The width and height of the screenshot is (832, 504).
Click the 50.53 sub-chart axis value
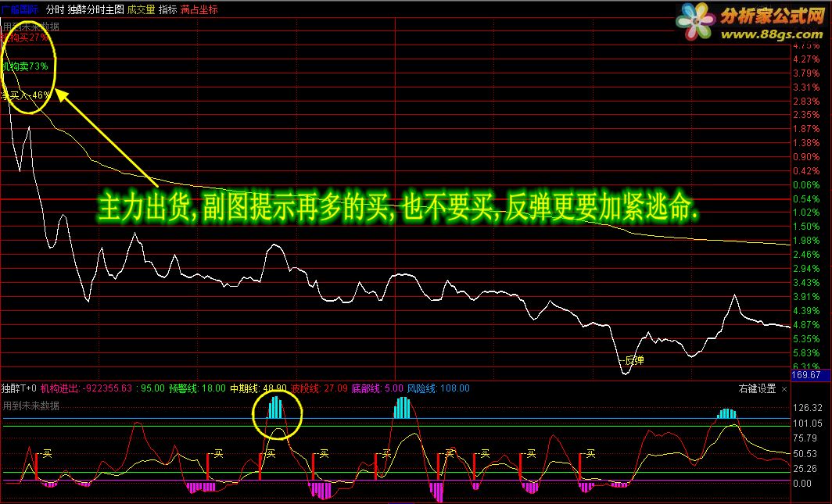pyautogui.click(x=805, y=453)
